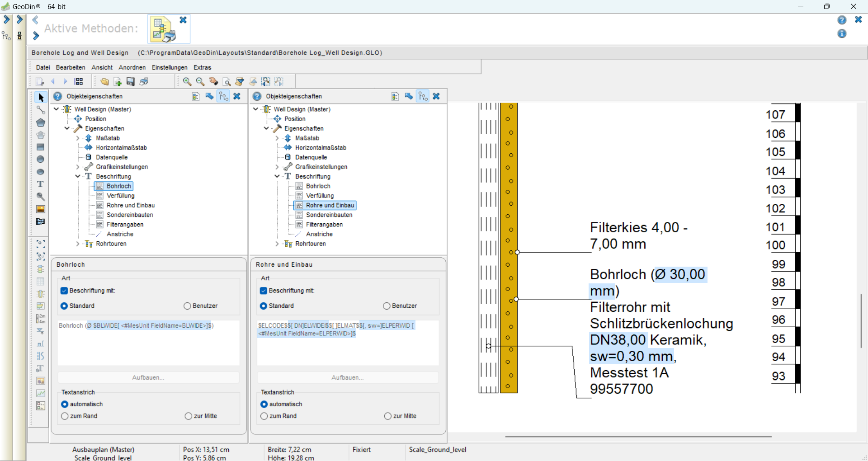This screenshot has width=868, height=461.
Task: Select zum Rand in Bohrloch Textanstrich
Action: click(65, 416)
